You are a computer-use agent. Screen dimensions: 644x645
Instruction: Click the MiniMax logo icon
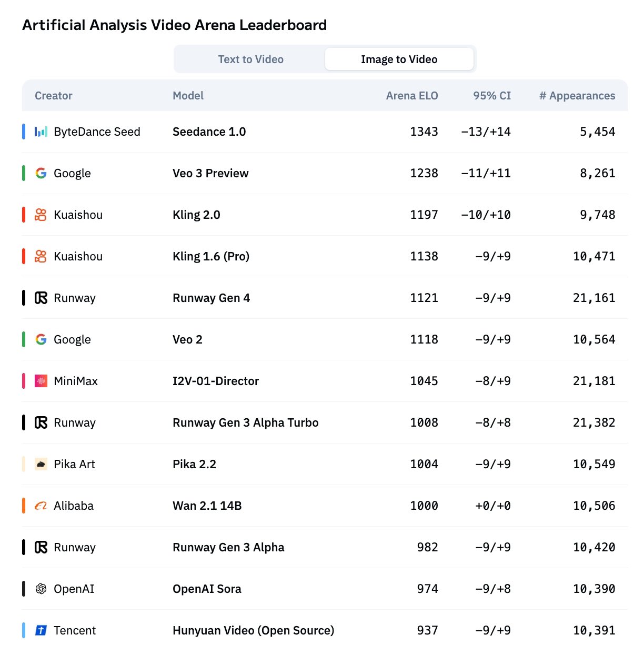(x=41, y=381)
